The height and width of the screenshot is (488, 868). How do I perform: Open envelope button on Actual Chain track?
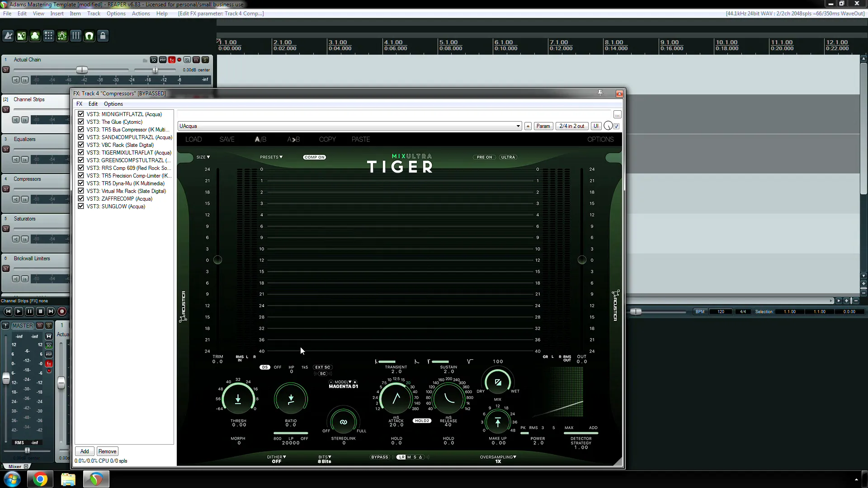[x=163, y=60]
